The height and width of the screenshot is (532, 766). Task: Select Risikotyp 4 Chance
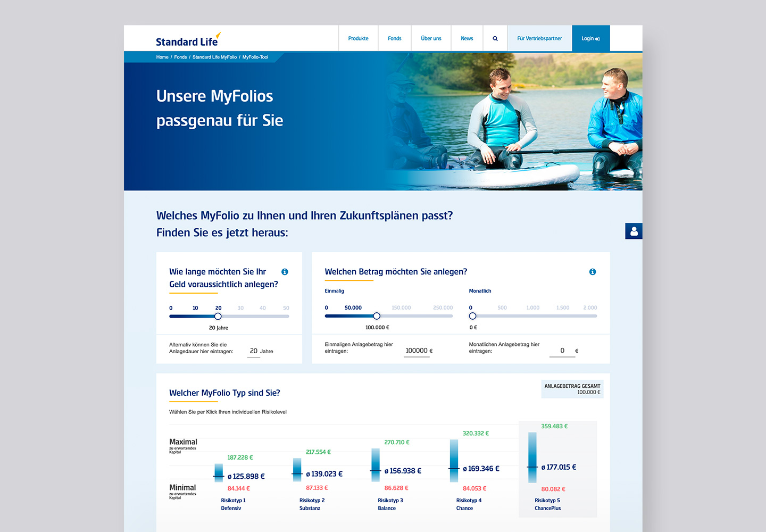click(x=469, y=504)
